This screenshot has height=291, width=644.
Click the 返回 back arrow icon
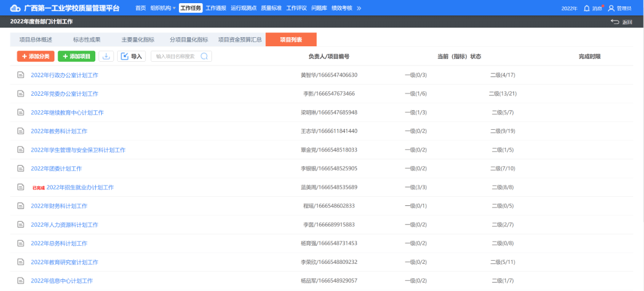click(615, 22)
